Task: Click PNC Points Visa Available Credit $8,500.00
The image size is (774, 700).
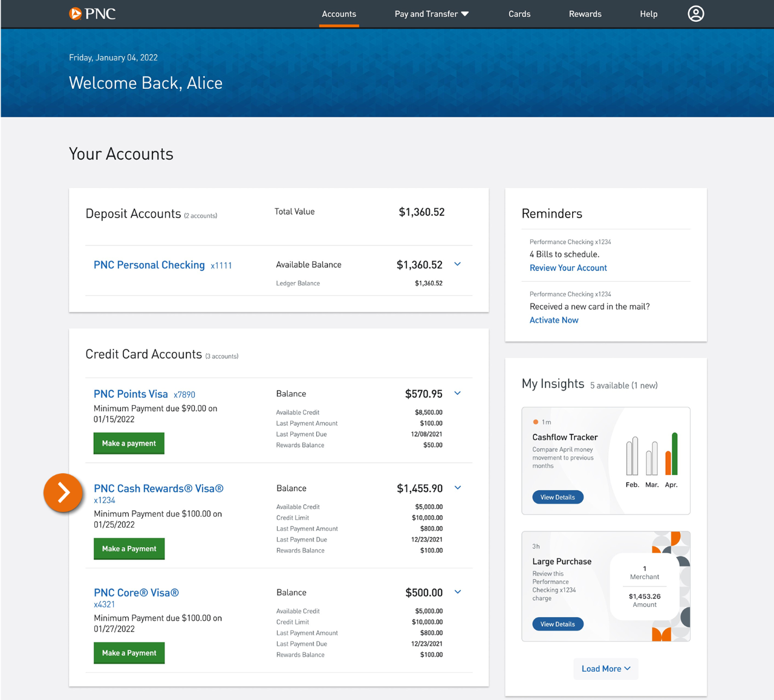Action: [428, 412]
